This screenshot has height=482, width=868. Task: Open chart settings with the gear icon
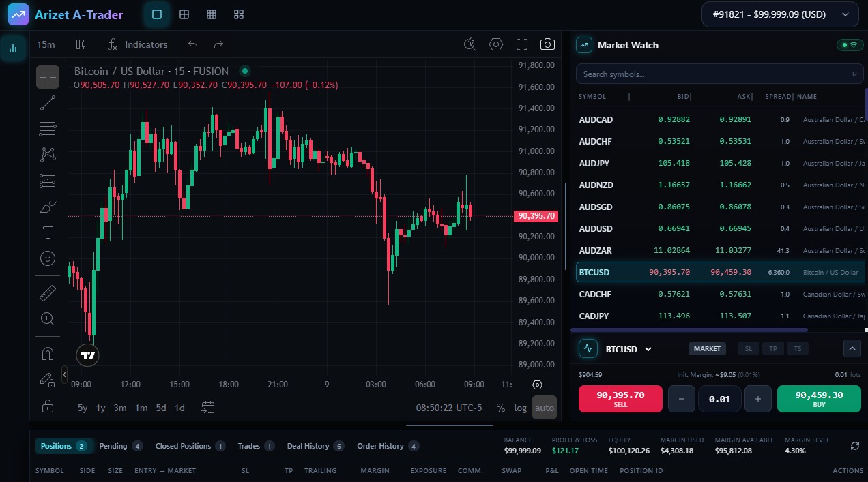(496, 44)
